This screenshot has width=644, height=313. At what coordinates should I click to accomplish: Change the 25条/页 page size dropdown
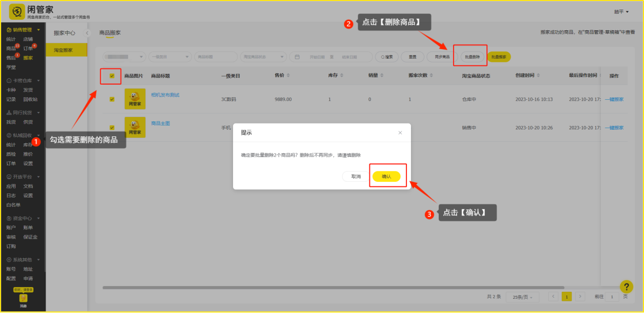pyautogui.click(x=522, y=297)
